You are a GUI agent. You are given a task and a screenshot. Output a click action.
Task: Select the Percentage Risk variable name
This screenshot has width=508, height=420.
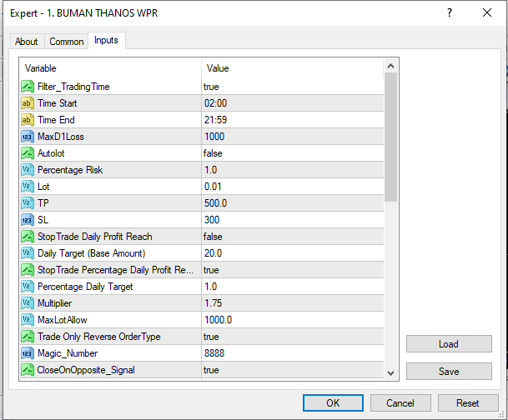pyautogui.click(x=70, y=170)
